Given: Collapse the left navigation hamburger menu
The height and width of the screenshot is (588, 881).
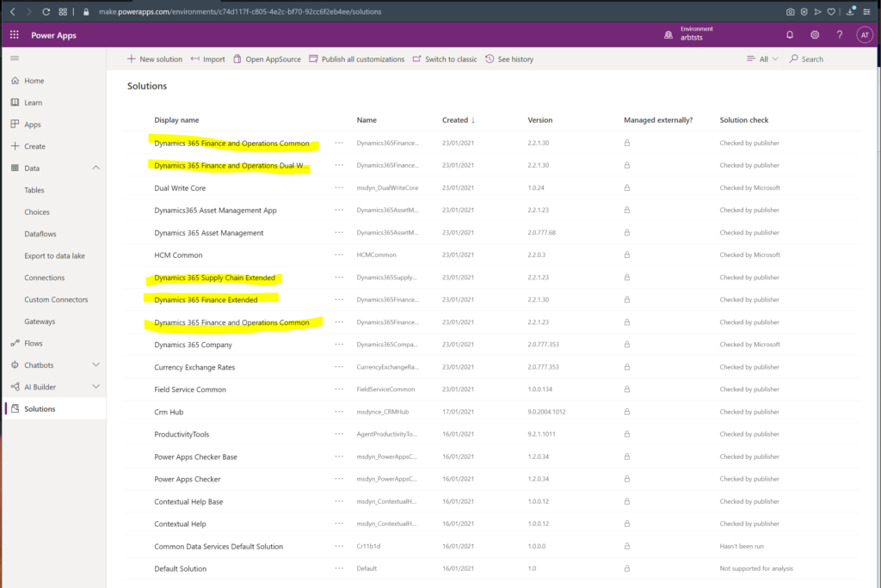Looking at the screenshot, I should tap(15, 58).
